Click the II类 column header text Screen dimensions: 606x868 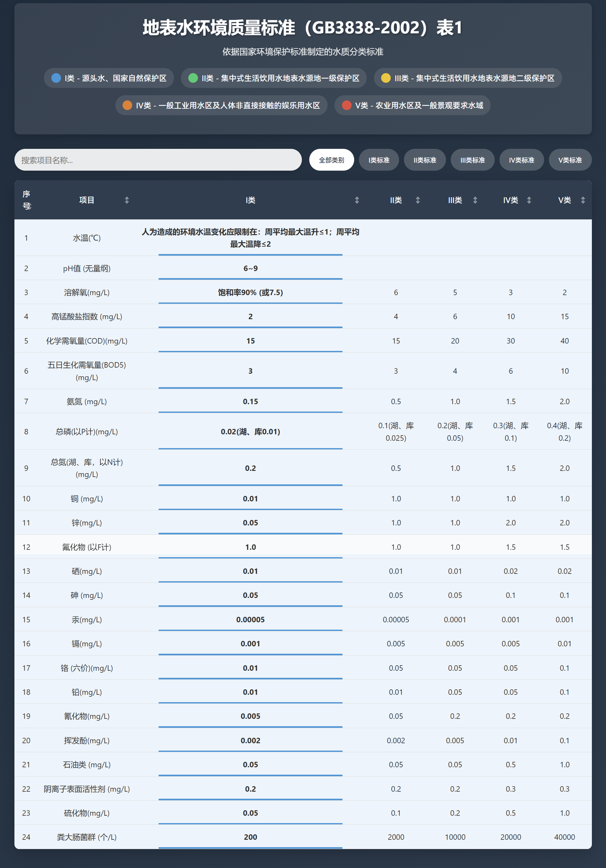[x=396, y=200]
